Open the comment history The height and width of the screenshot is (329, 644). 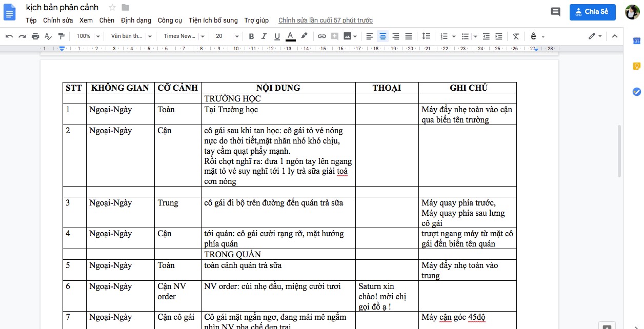pos(555,12)
